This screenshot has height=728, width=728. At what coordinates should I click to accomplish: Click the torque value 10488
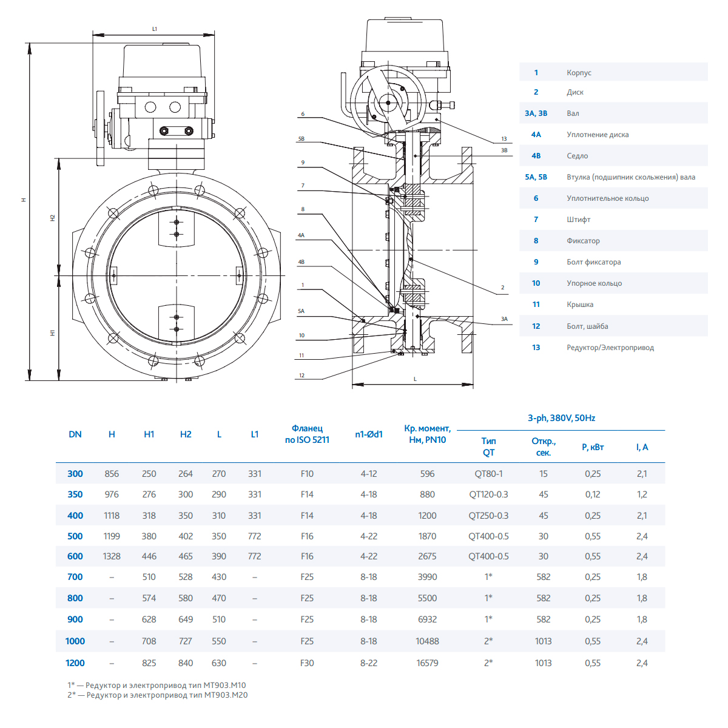[427, 641]
